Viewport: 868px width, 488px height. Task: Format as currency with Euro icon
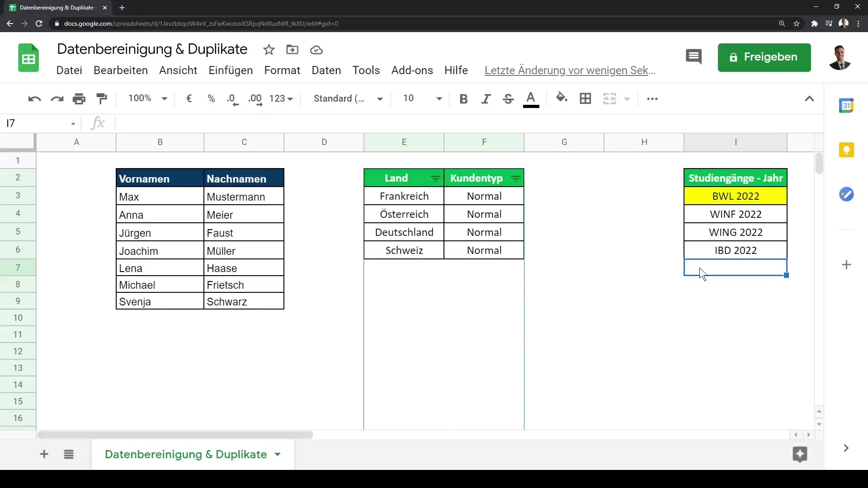189,99
